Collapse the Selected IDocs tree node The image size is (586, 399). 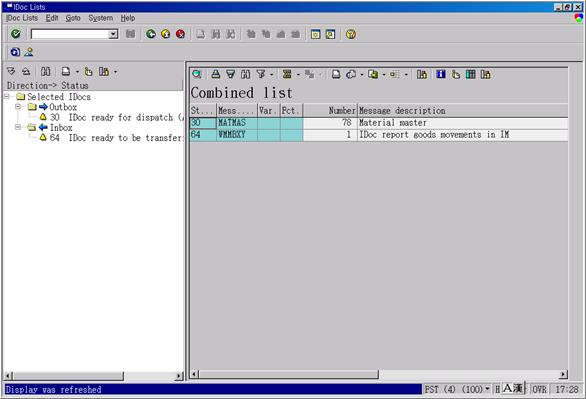click(7, 96)
